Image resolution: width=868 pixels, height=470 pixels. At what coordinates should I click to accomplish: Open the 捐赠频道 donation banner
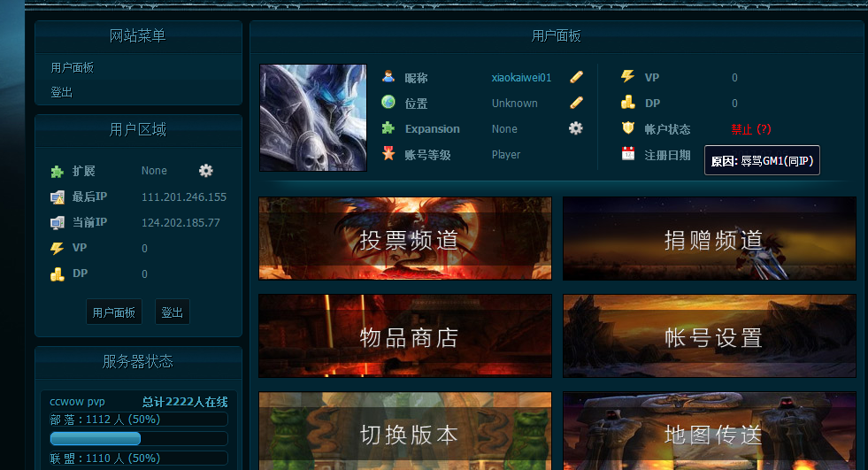pyautogui.click(x=710, y=239)
